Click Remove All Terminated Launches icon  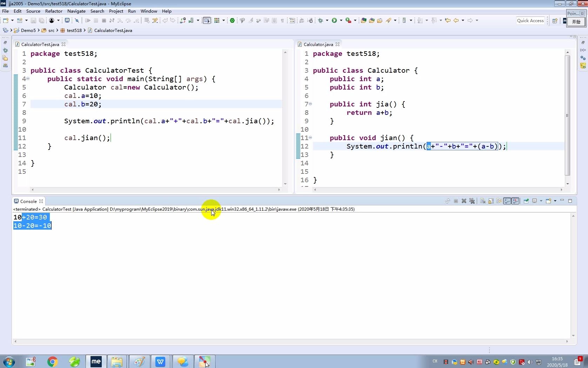pos(472,201)
